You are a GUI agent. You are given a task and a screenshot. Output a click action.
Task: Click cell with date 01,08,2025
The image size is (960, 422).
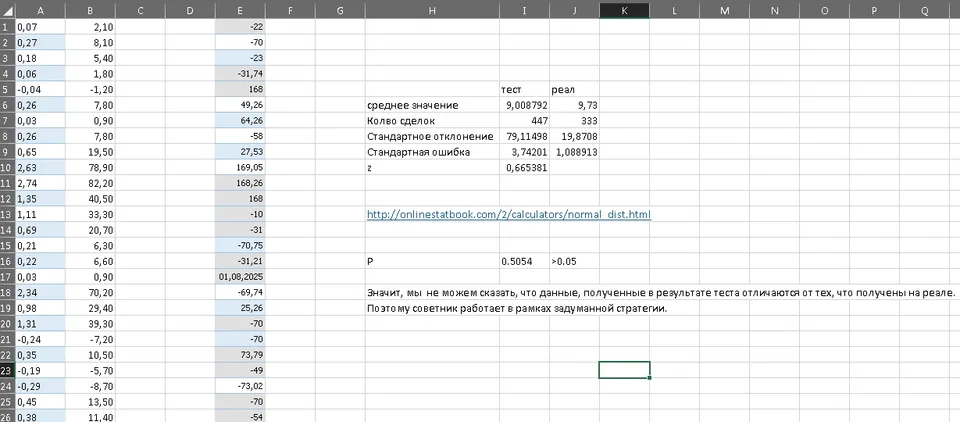(x=240, y=277)
